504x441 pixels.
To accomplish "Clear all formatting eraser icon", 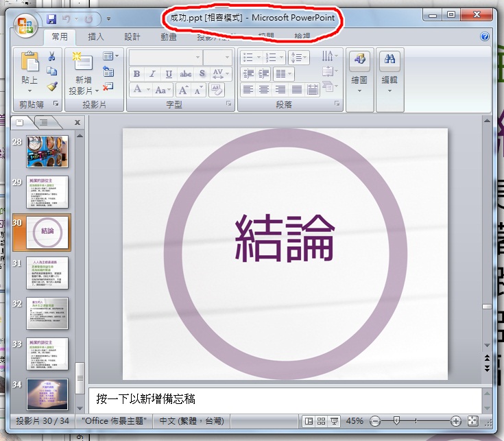I will (216, 90).
